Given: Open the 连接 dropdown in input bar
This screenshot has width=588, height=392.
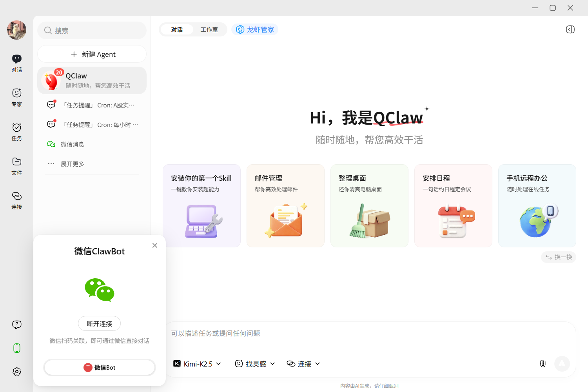Looking at the screenshot, I should (x=303, y=364).
